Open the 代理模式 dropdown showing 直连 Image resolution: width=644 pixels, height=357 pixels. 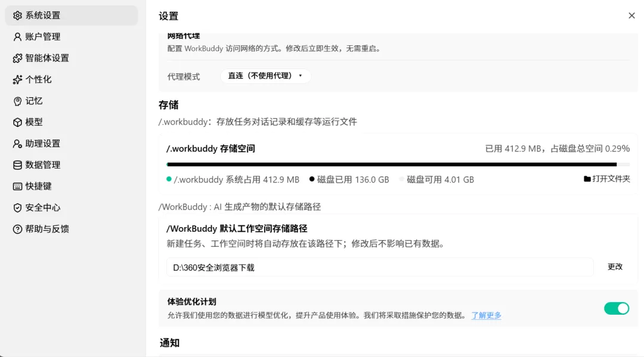pos(265,76)
